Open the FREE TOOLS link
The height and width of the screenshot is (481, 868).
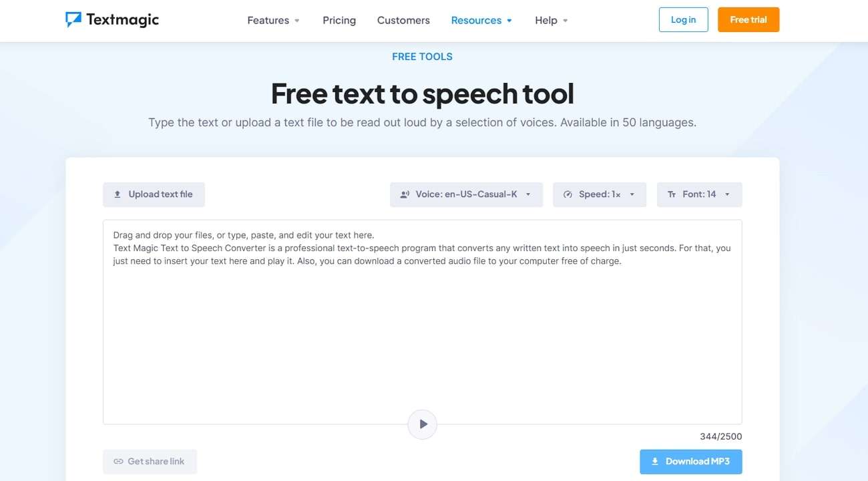422,56
